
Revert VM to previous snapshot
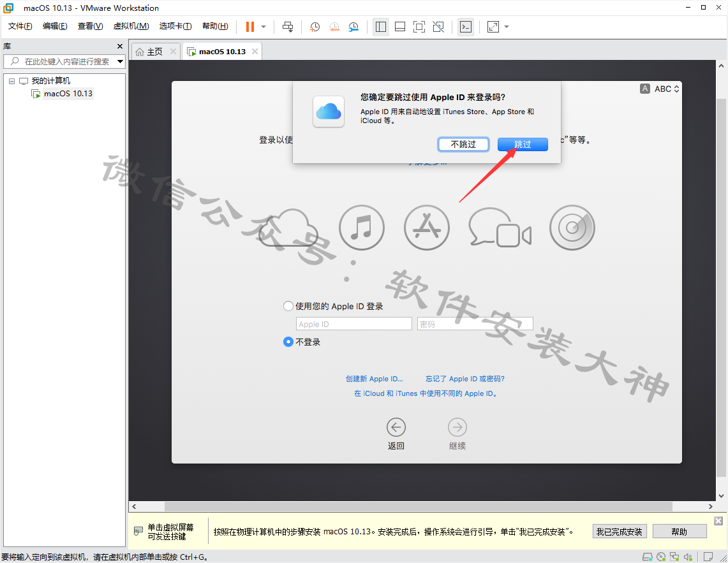point(334,27)
